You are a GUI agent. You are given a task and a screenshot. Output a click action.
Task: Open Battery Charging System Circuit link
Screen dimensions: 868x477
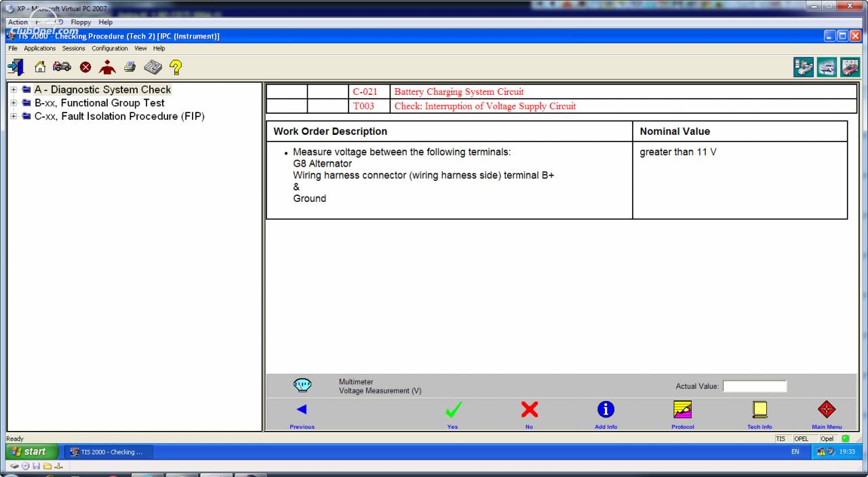(x=459, y=91)
